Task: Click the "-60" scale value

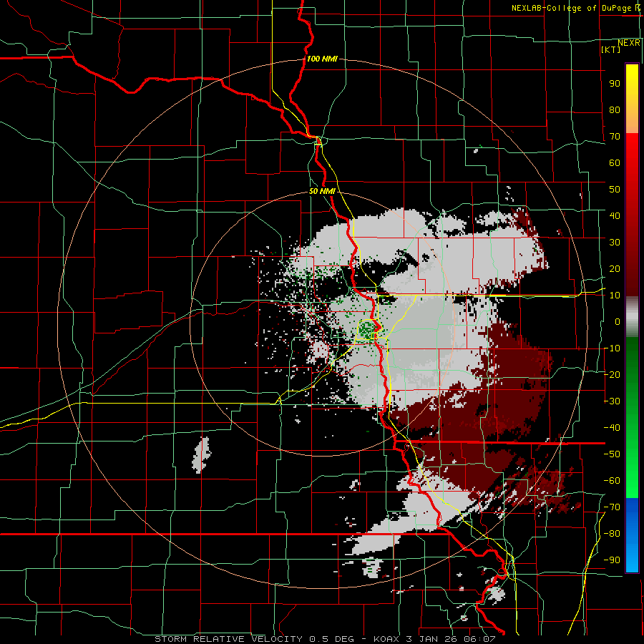Action: point(612,481)
